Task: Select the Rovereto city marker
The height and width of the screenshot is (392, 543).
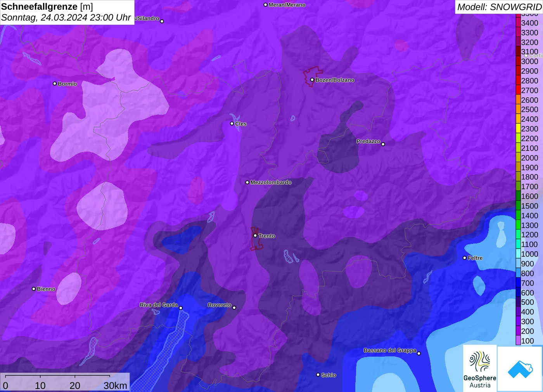Action: pos(234,308)
